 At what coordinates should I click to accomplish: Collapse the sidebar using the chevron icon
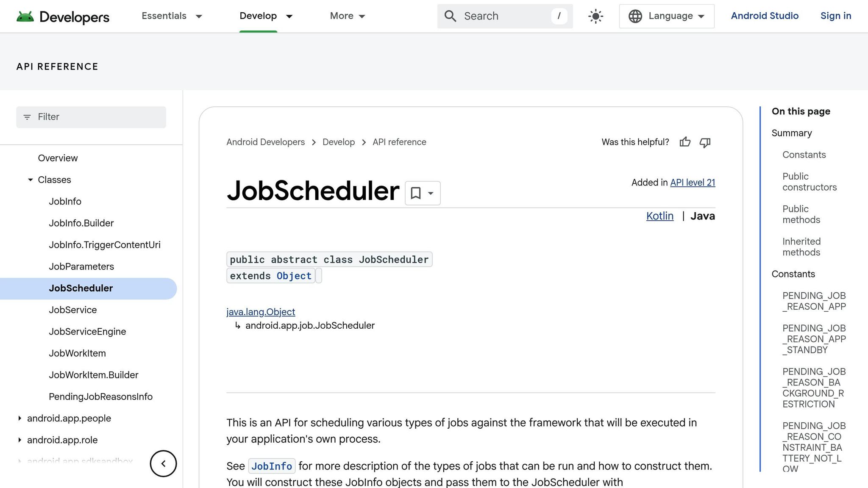[163, 463]
